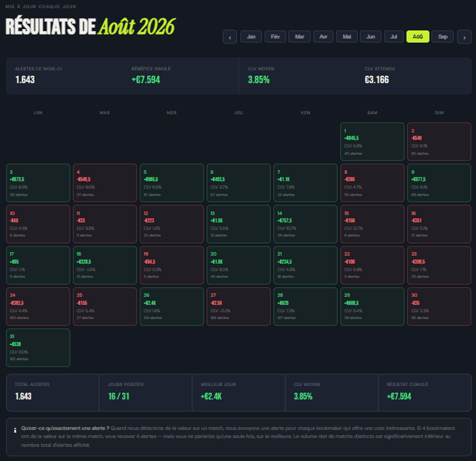Screen dimensions: 476x461
Task: Select the Fév month tab
Action: click(x=276, y=37)
